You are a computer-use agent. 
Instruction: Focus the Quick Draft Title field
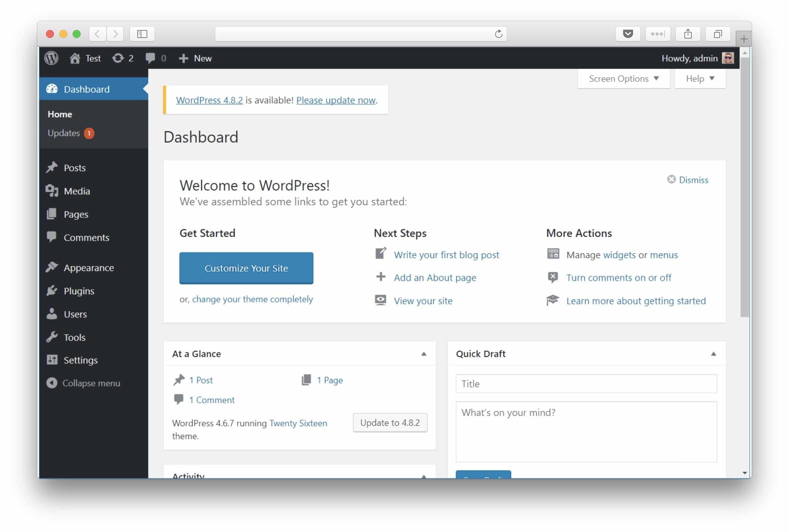pos(586,384)
